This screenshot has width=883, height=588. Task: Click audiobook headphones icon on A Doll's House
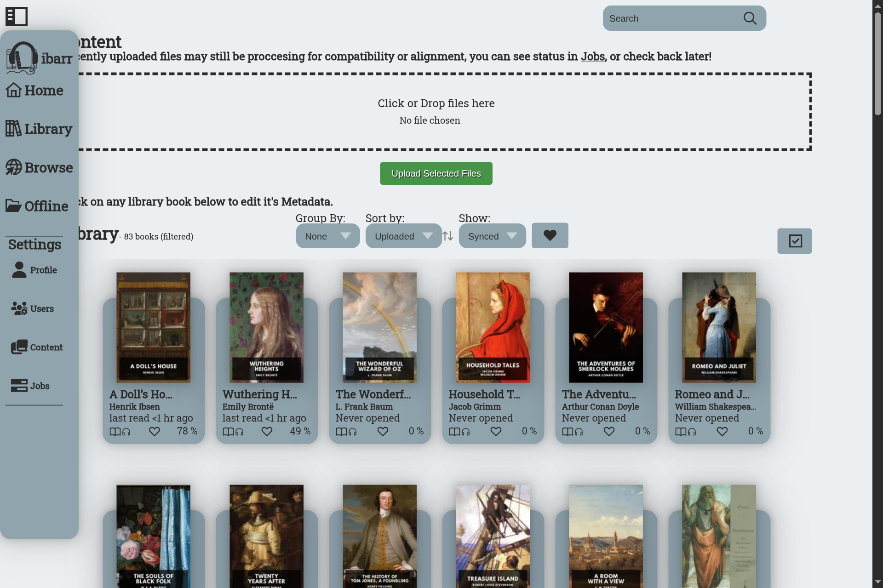coord(126,432)
